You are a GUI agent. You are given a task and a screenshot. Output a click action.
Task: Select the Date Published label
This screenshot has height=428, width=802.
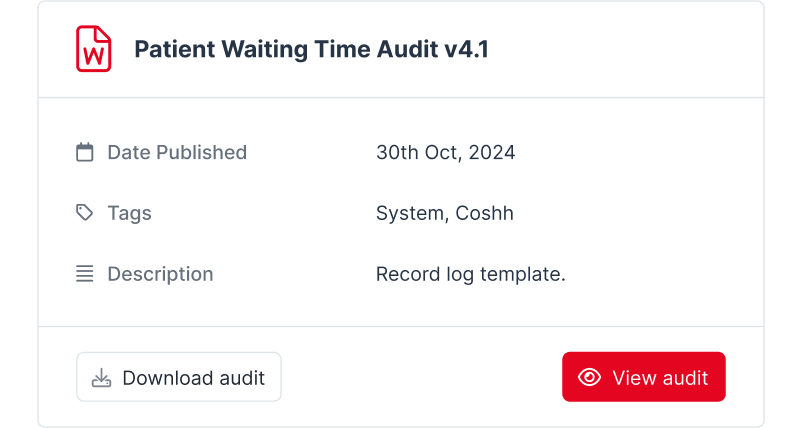click(177, 152)
